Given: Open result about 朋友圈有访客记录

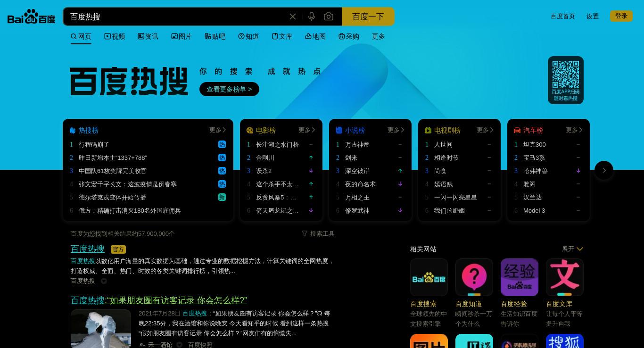Looking at the screenshot, I should click(x=159, y=300).
